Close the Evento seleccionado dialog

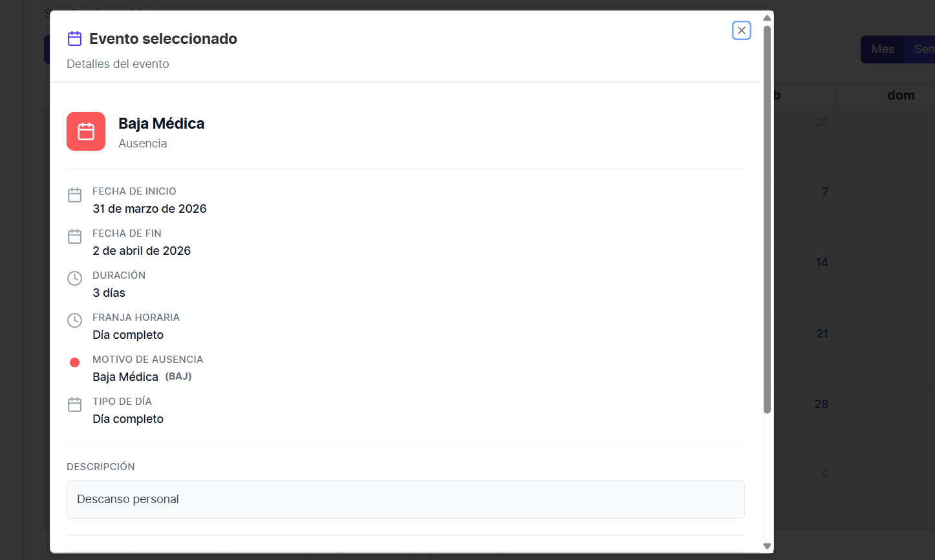(x=741, y=30)
